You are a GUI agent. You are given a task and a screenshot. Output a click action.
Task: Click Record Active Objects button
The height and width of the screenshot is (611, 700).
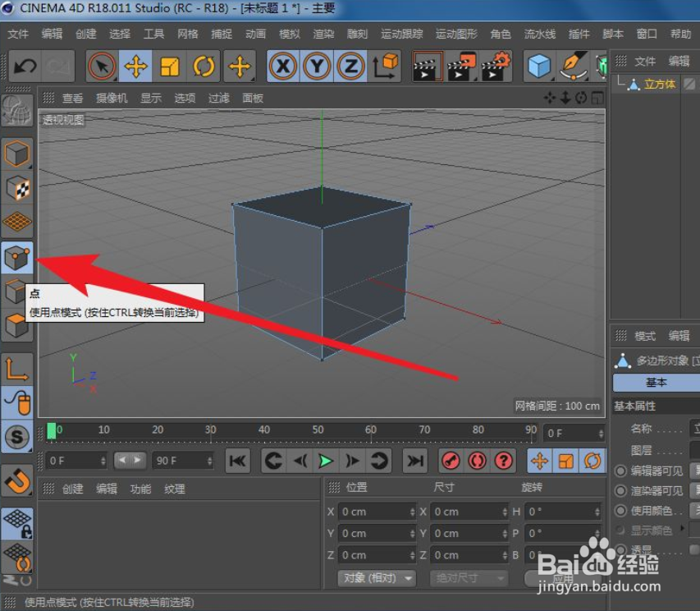pyautogui.click(x=451, y=461)
